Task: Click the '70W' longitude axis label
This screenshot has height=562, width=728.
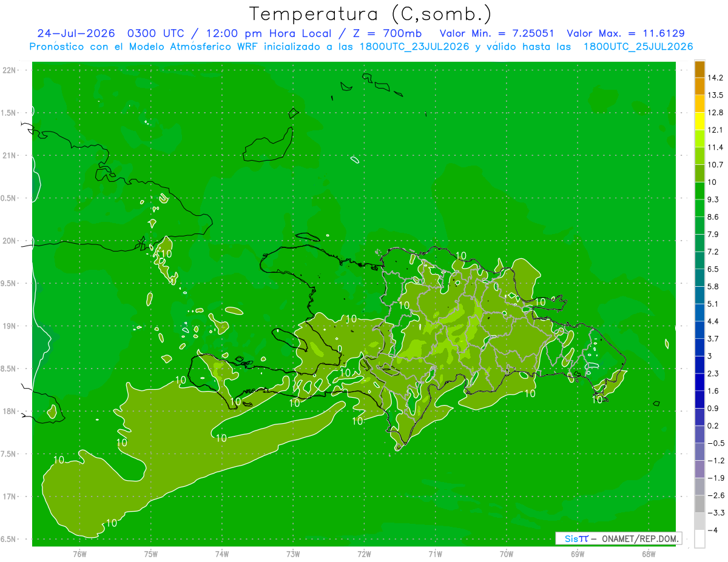Action: 506,554
